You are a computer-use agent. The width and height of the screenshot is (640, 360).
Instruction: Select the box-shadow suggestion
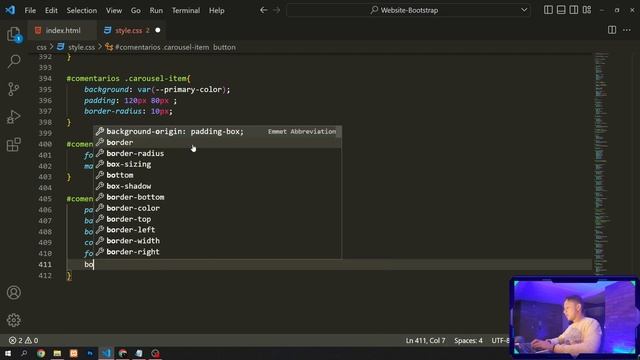(x=217, y=186)
